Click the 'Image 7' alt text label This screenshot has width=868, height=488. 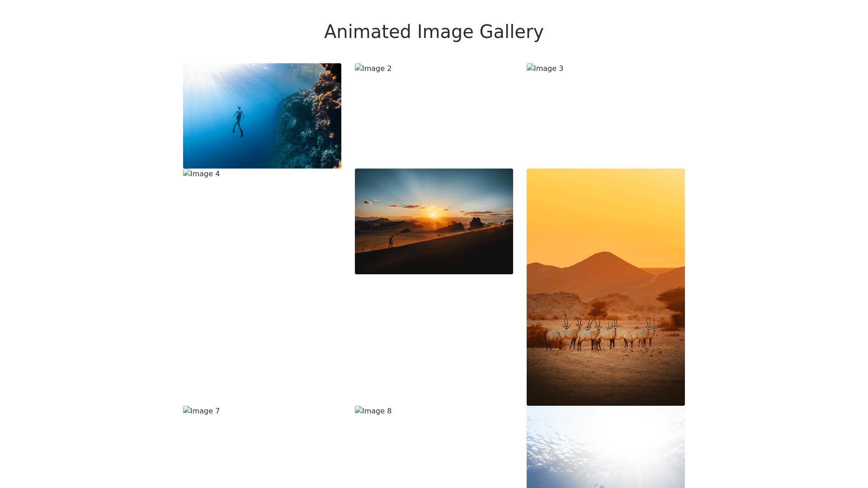click(205, 411)
